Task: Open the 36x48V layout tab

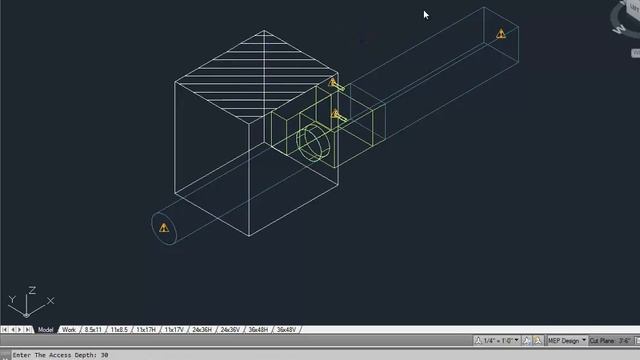Action: (x=287, y=329)
